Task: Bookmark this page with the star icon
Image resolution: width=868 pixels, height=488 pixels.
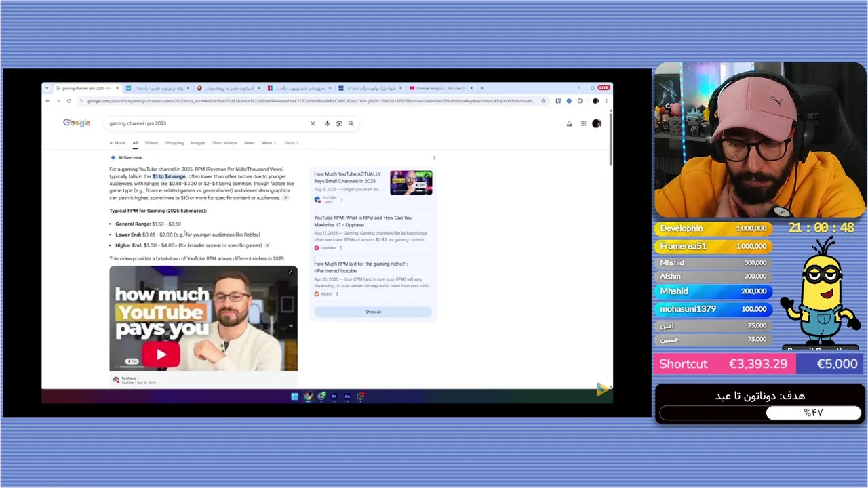Action: [x=543, y=101]
